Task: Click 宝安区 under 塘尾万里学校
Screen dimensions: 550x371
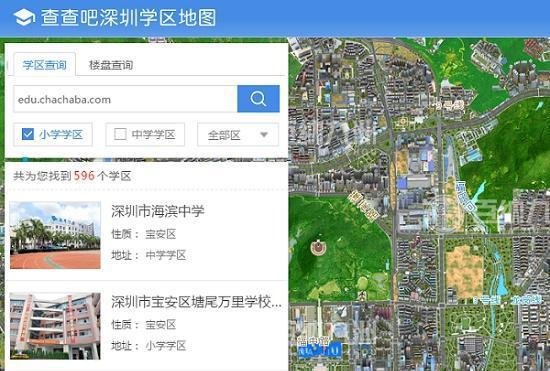Action: tap(161, 325)
